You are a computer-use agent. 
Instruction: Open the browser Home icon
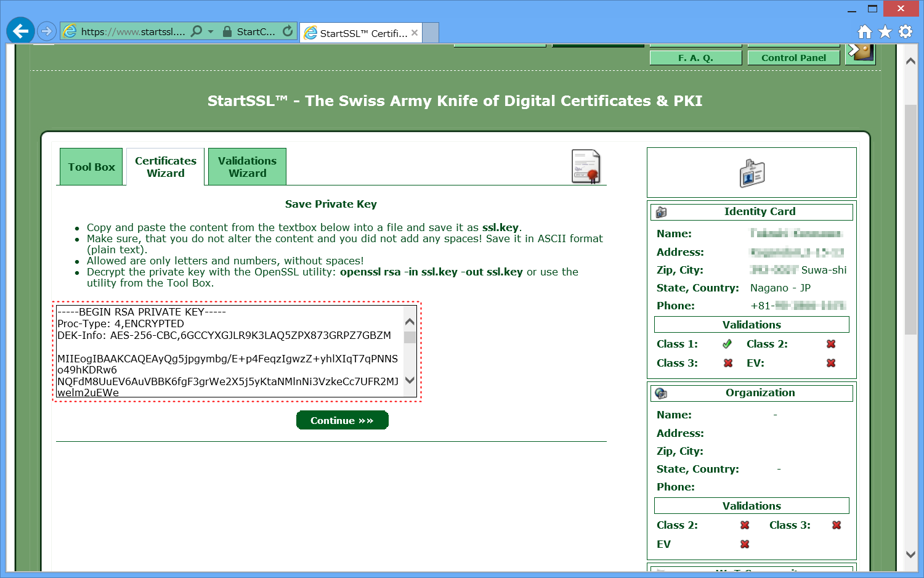(865, 31)
